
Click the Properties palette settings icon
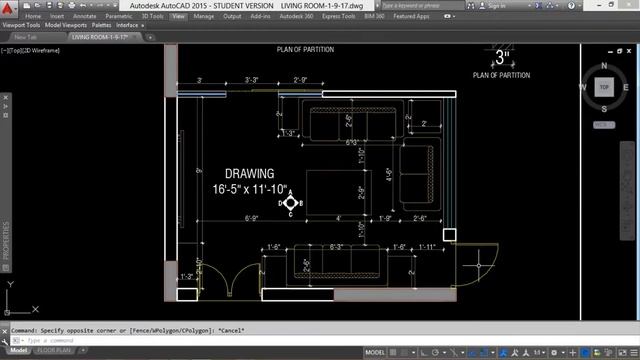point(6,116)
